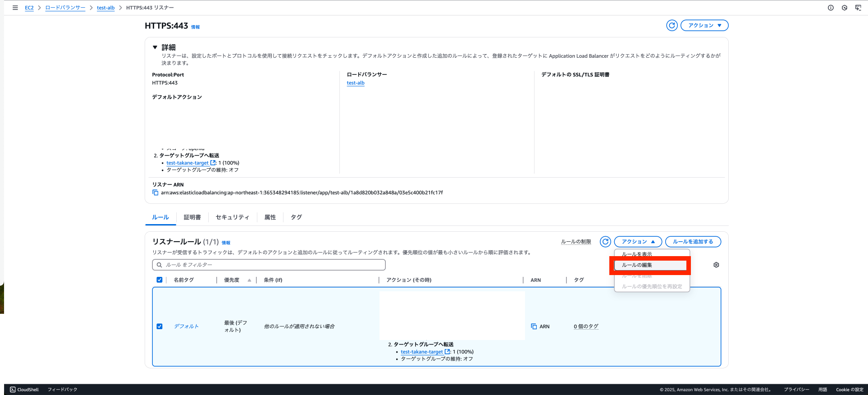The height and width of the screenshot is (395, 868).
Task: Switch to the 証明書 tab
Action: click(x=192, y=217)
